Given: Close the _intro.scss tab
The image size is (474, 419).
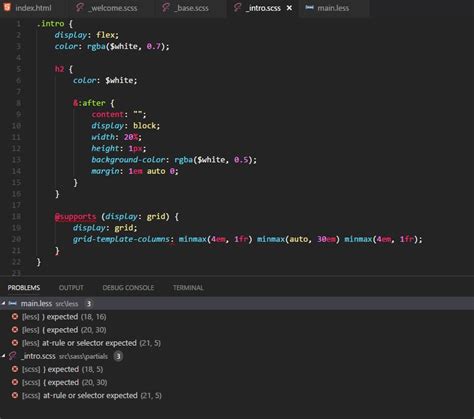Looking at the screenshot, I should pos(289,8).
